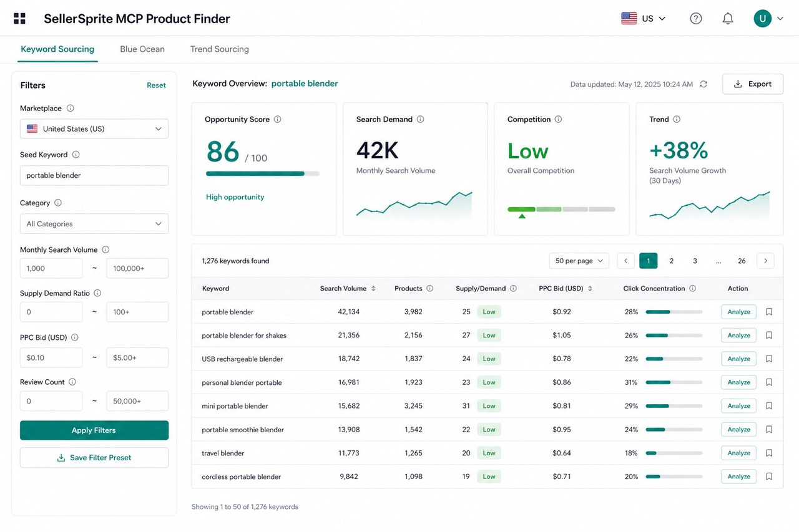Refresh data with the reload icon
The width and height of the screenshot is (799, 532).
pos(703,84)
